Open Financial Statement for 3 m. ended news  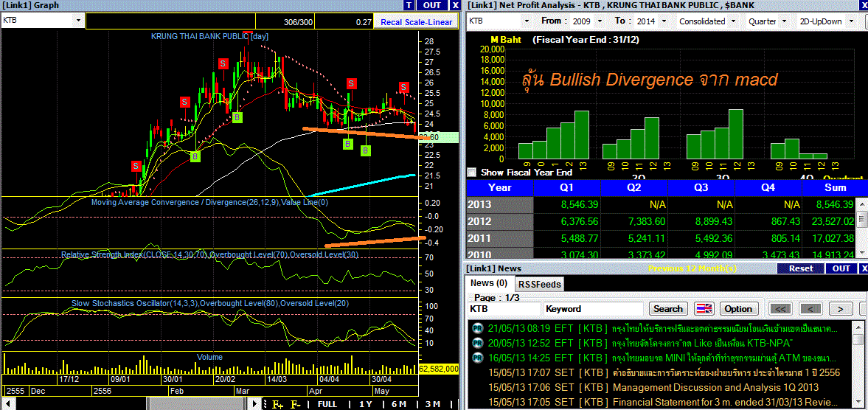pos(662,402)
